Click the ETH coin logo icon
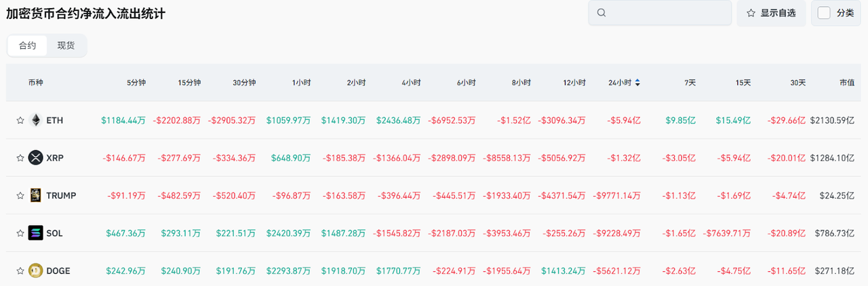The height and width of the screenshot is (286, 868). 35,121
